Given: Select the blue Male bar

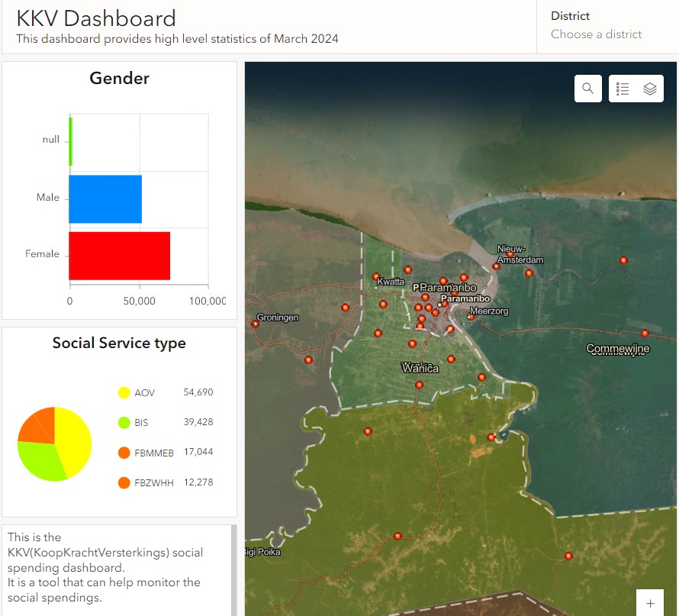Looking at the screenshot, I should [x=105, y=198].
